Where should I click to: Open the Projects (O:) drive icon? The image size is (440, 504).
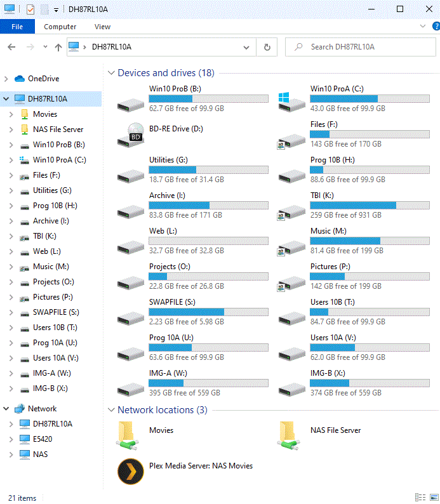[131, 283]
